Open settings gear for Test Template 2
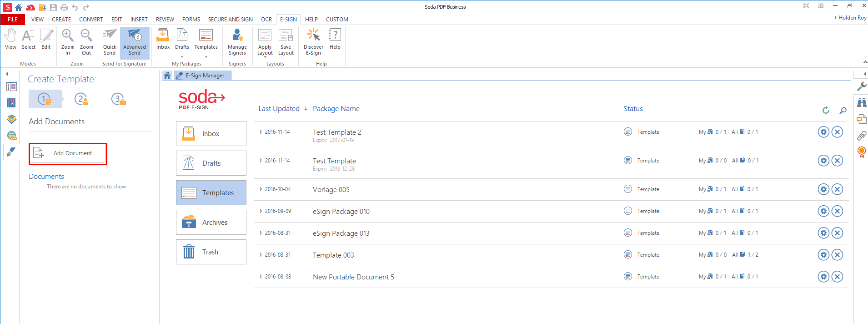 pyautogui.click(x=823, y=132)
